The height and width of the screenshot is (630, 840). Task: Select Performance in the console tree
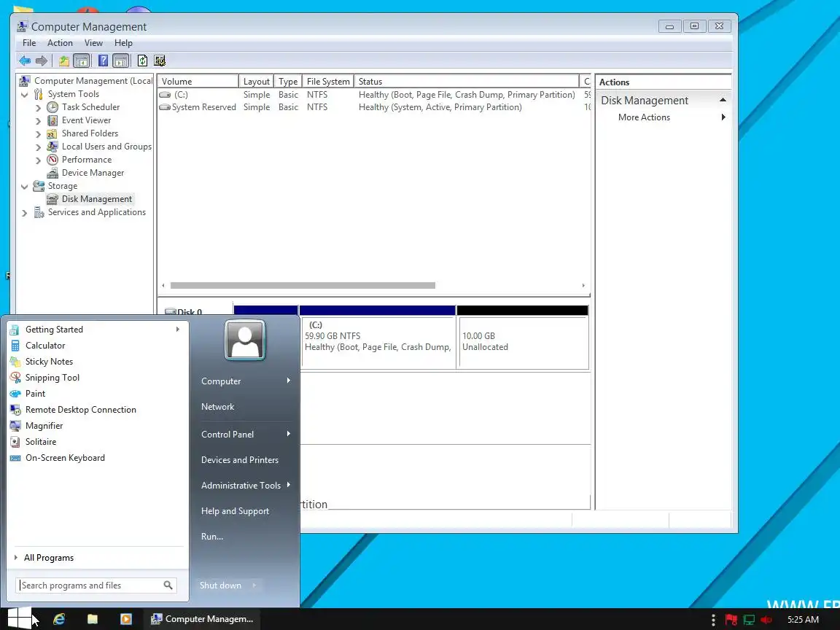coord(87,160)
